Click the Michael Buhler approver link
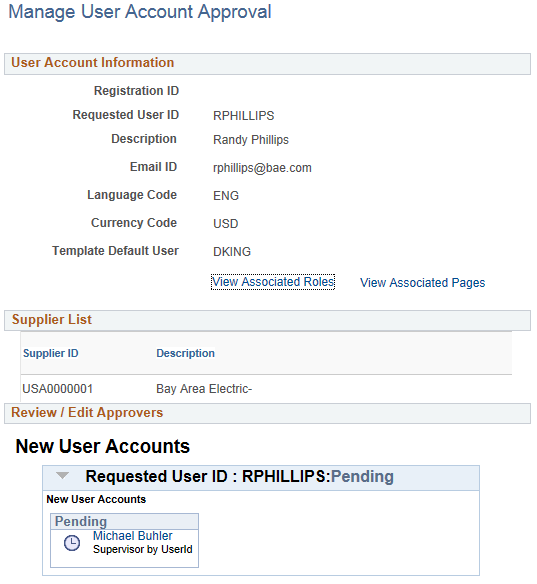The height and width of the screenshot is (584, 537). 133,536
